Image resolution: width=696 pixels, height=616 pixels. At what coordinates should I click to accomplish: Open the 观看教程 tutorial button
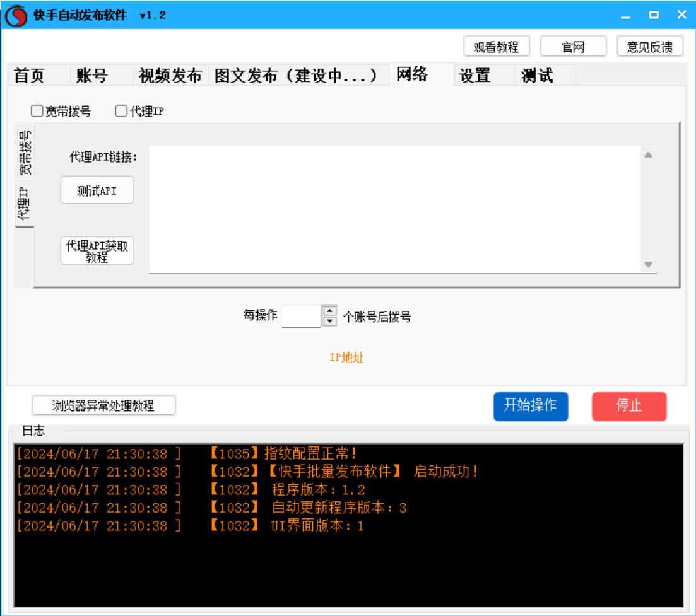[496, 47]
